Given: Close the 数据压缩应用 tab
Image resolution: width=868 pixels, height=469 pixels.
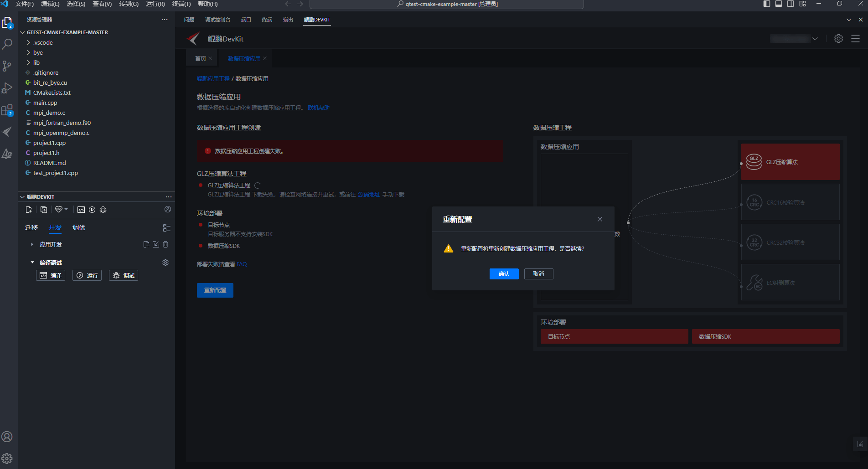Looking at the screenshot, I should coord(265,58).
